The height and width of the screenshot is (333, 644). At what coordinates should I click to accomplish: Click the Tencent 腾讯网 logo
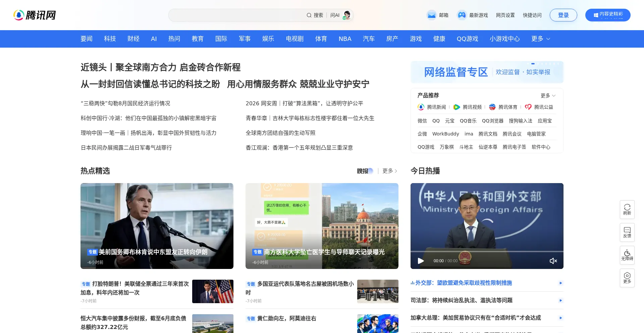[x=35, y=15]
